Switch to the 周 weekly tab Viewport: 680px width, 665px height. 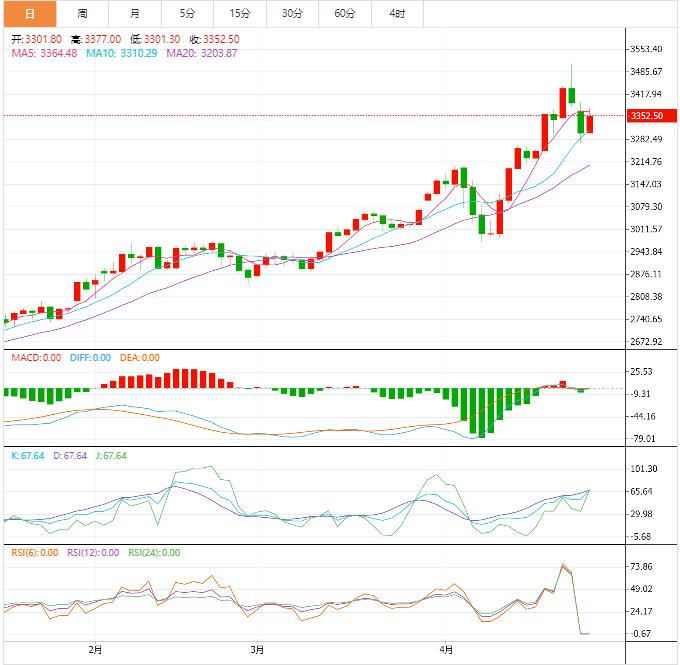(82, 13)
